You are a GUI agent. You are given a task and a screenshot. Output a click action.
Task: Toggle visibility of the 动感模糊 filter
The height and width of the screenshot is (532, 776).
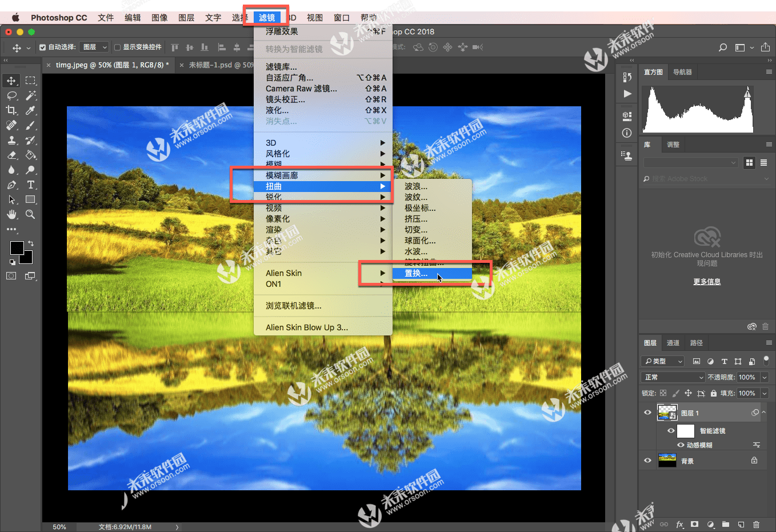click(x=681, y=445)
